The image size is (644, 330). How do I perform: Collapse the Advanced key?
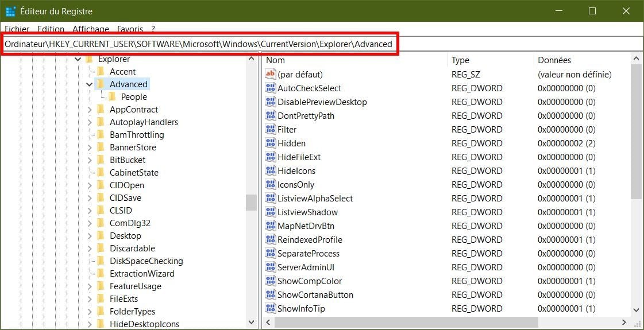pos(89,84)
